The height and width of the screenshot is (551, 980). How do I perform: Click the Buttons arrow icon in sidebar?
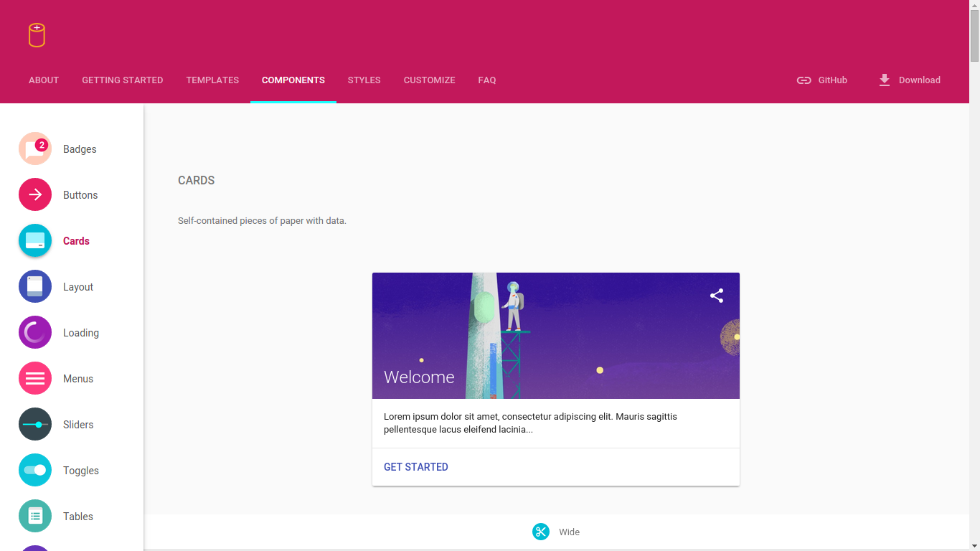pos(34,194)
